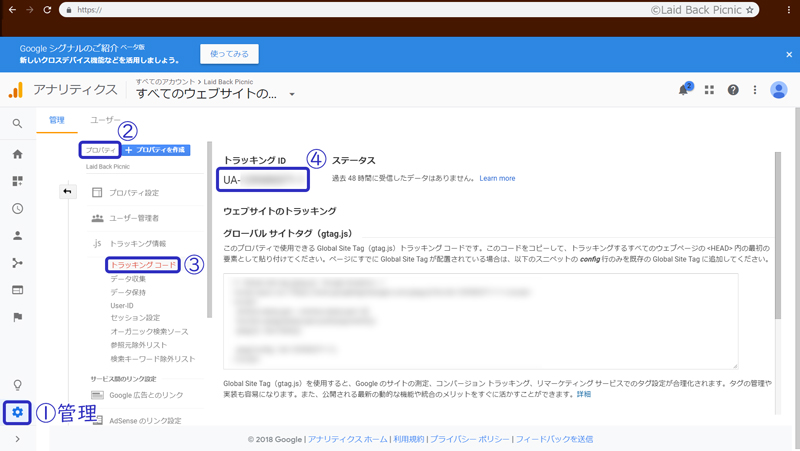Image resolution: width=800 pixels, height=451 pixels.
Task: Open Discover lightbulb icon in sidebar
Action: 17,385
